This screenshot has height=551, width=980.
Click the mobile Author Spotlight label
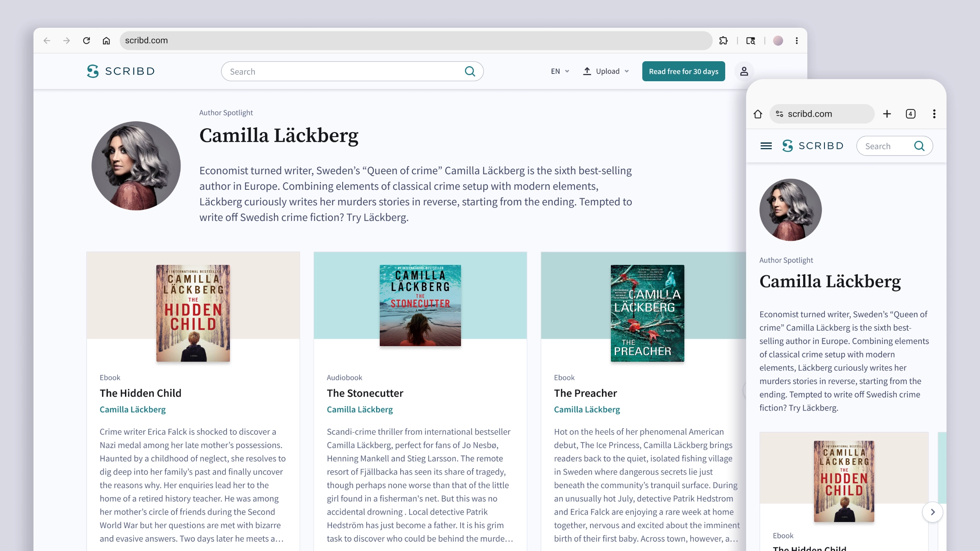tap(786, 260)
